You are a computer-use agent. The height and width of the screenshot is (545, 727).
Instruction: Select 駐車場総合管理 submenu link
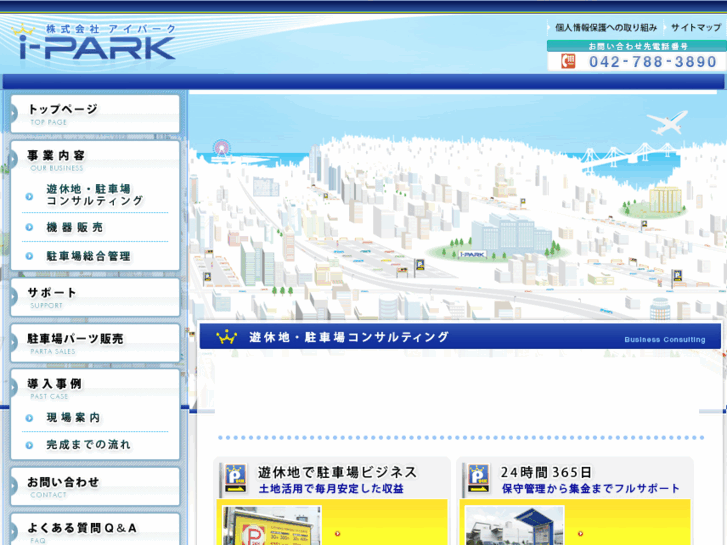coord(88,256)
